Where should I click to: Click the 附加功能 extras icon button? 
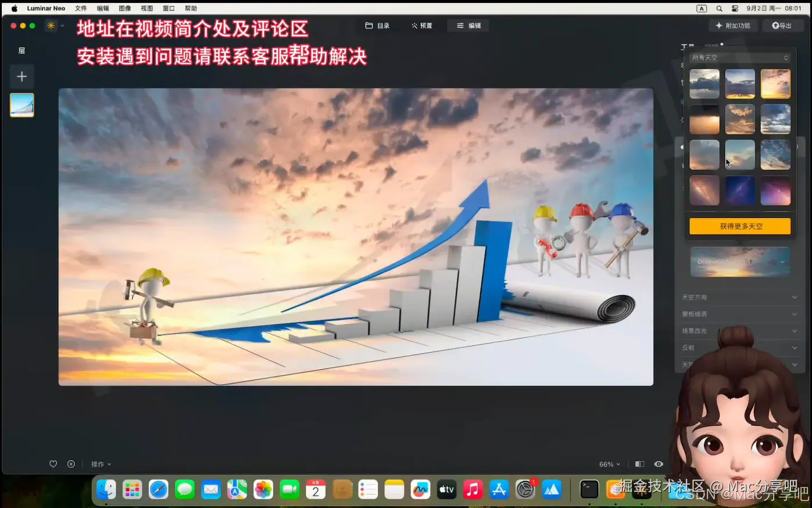(733, 26)
